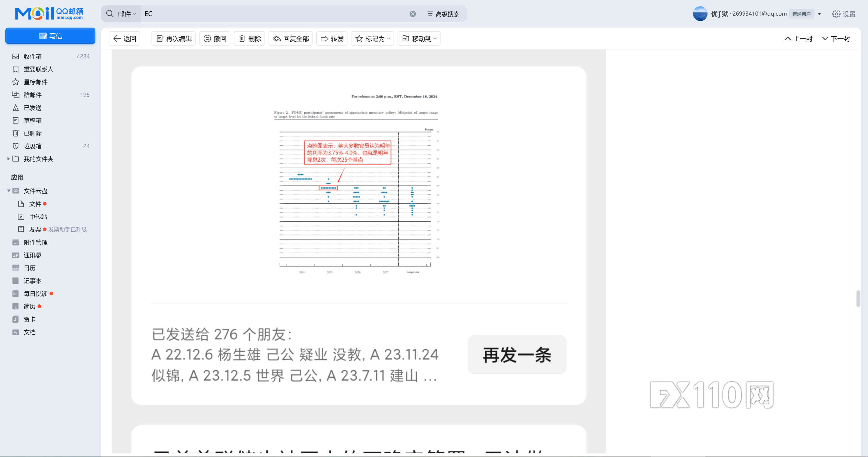Go to previous email 上一封
The height and width of the screenshot is (457, 868).
(x=799, y=39)
